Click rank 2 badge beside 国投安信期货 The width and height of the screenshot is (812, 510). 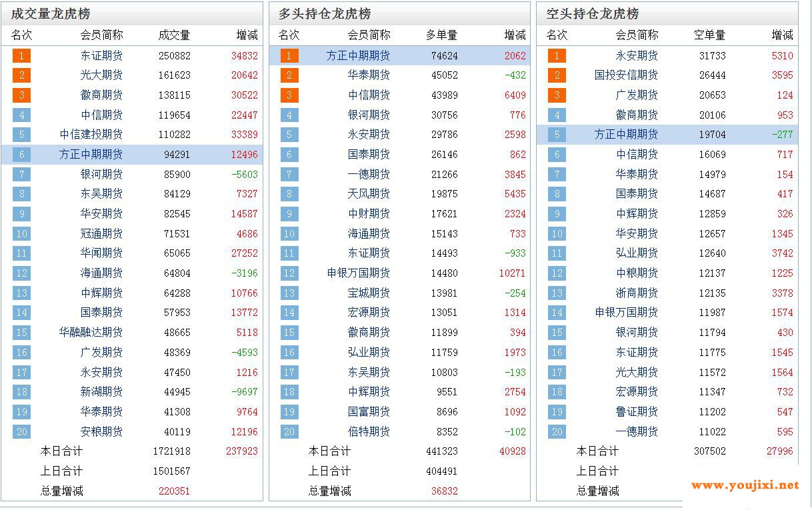[557, 75]
